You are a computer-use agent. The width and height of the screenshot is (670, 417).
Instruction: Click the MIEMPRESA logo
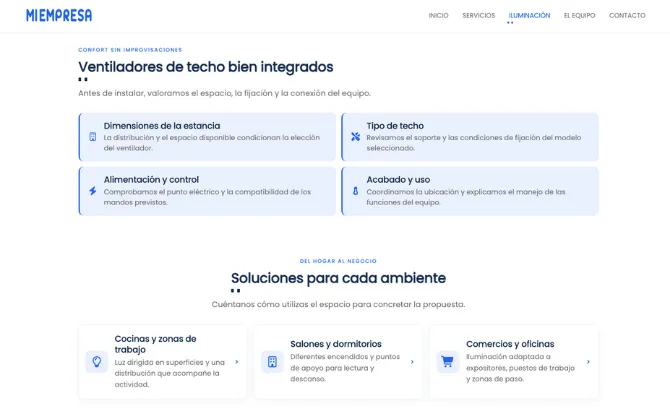(59, 15)
